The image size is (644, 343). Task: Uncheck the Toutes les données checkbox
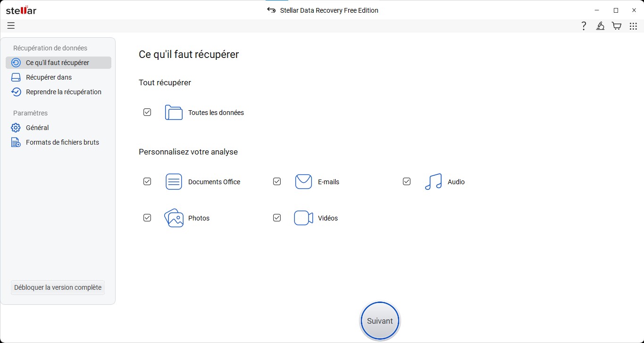coord(147,112)
